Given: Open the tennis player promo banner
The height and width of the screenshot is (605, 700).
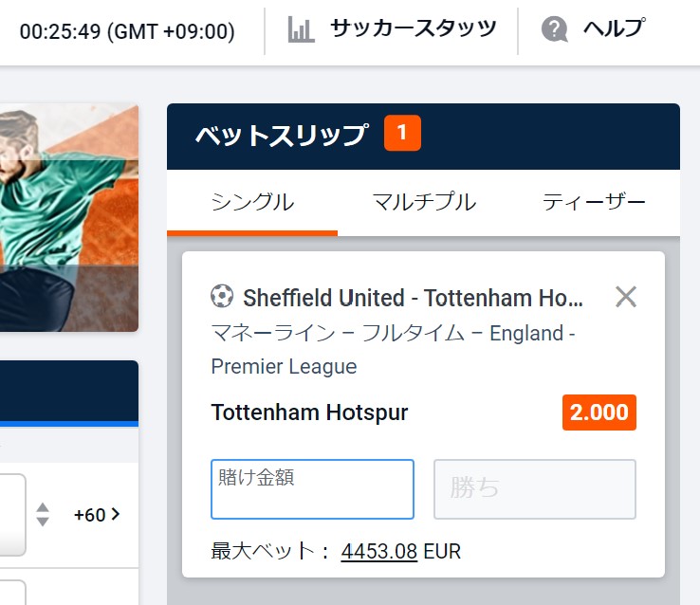Looking at the screenshot, I should pyautogui.click(x=68, y=217).
